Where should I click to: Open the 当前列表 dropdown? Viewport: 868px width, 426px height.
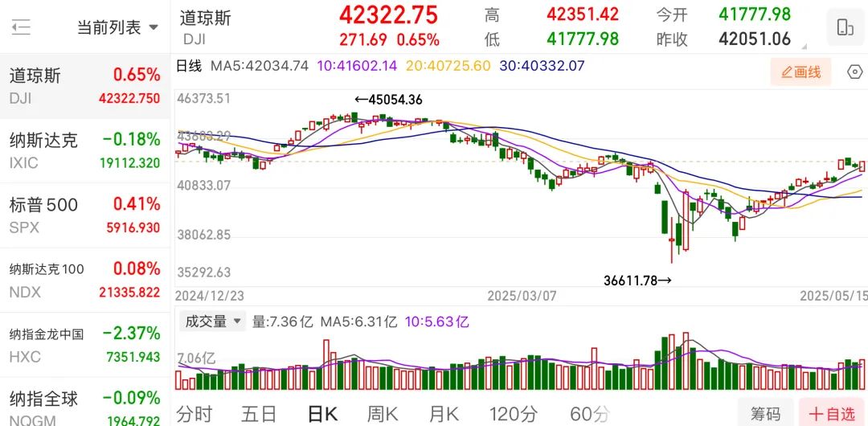[118, 27]
